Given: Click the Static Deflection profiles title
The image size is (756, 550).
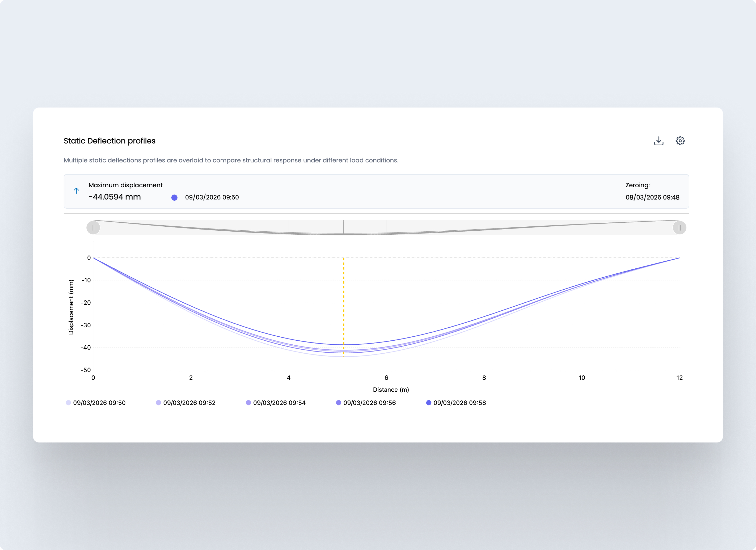Looking at the screenshot, I should pyautogui.click(x=109, y=141).
